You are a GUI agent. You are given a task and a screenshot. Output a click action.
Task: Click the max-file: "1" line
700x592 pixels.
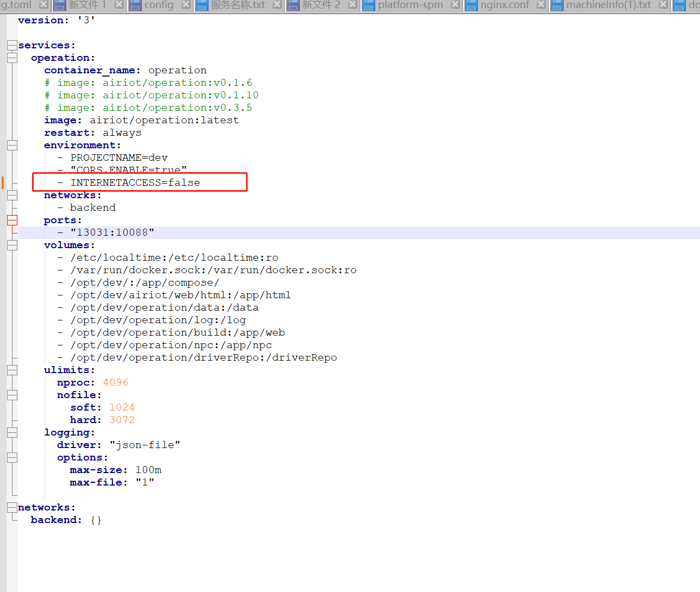coord(112,482)
